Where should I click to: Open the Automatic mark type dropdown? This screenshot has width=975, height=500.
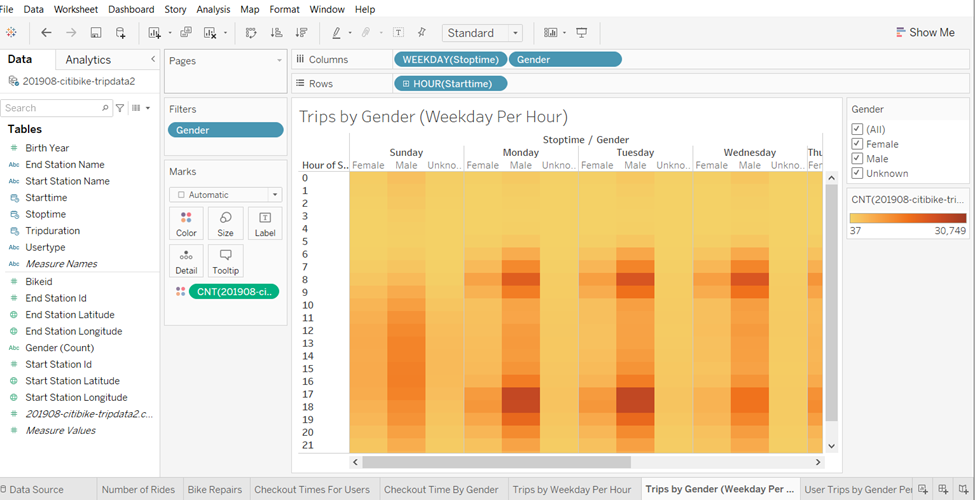tap(225, 195)
